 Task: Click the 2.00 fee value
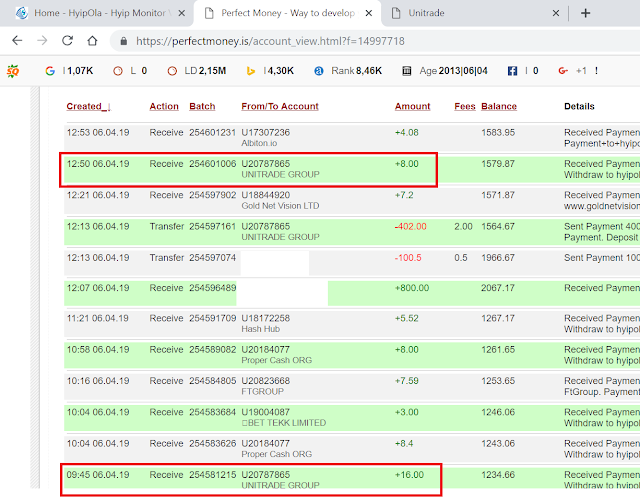[x=463, y=227]
